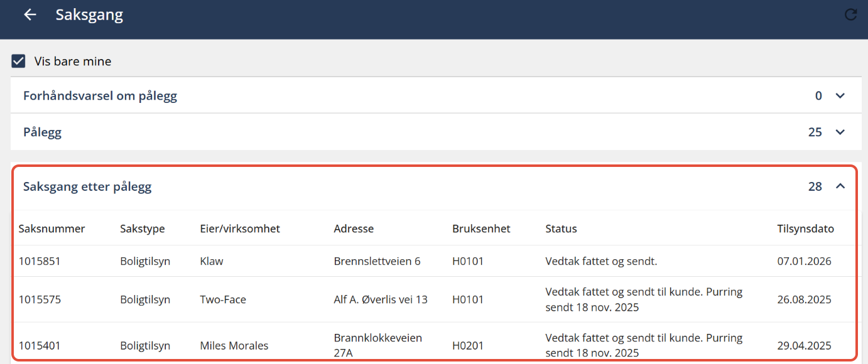Click Two-Face row status text
This screenshot has height=364, width=868.
(x=644, y=300)
